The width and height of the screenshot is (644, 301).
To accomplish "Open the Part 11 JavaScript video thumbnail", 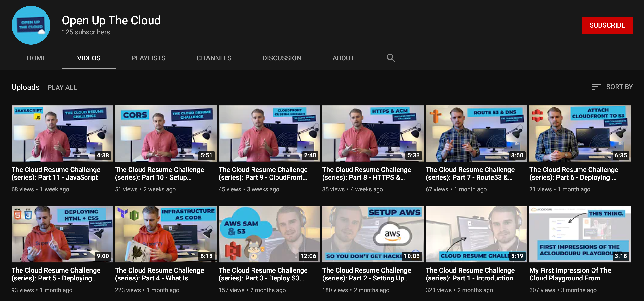I will 62,133.
